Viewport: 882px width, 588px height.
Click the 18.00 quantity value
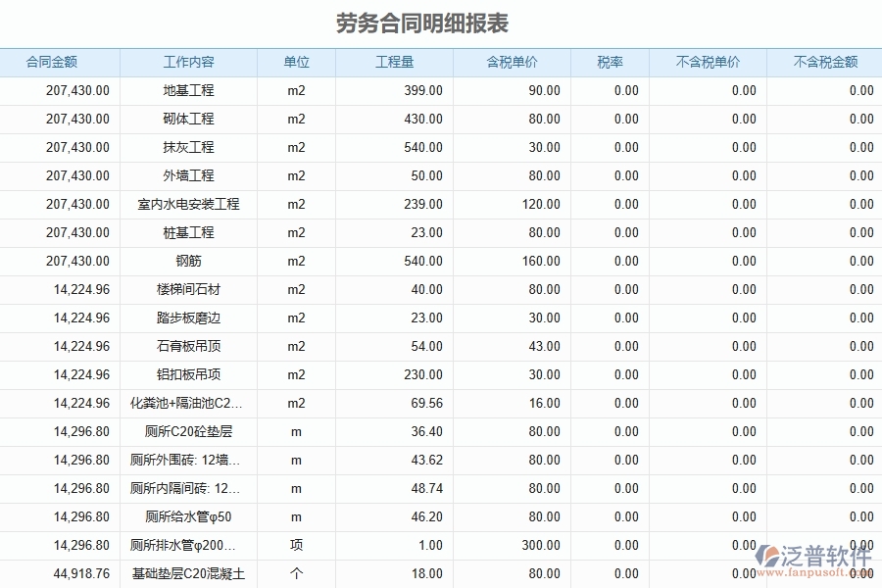(x=427, y=573)
